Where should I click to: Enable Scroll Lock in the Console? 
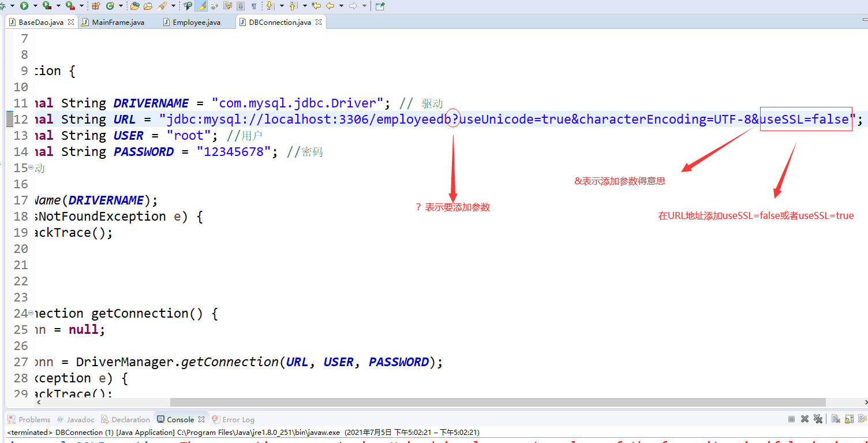pos(848,419)
